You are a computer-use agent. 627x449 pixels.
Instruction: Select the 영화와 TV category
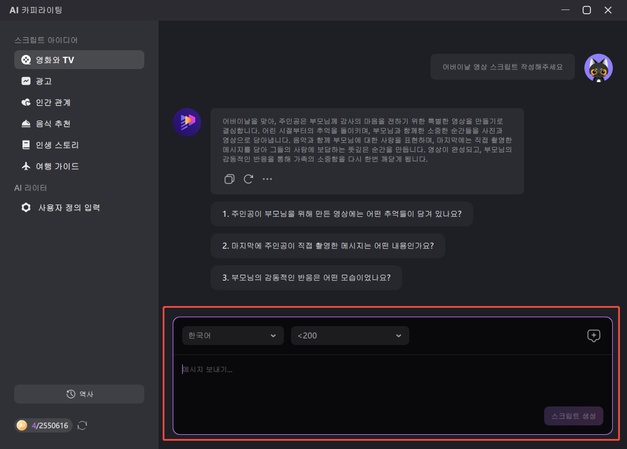pyautogui.click(x=79, y=60)
